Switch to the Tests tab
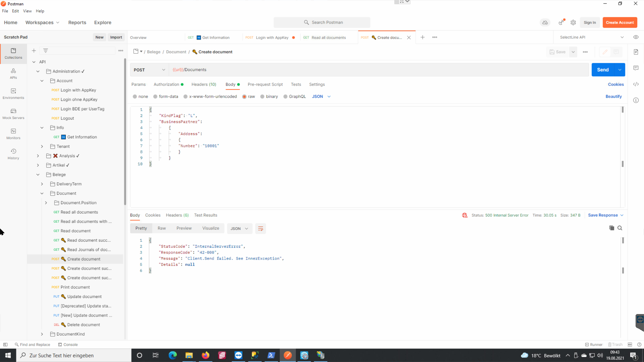The image size is (644, 362). coord(296,84)
